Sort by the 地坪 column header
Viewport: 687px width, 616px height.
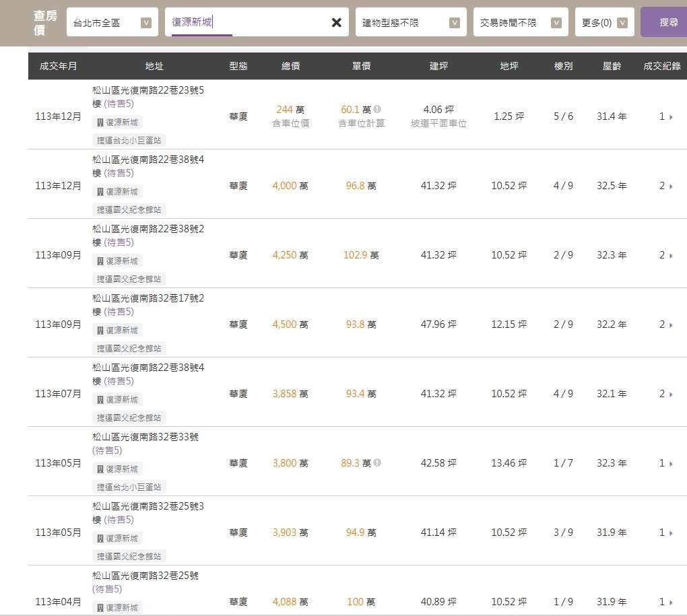[509, 66]
